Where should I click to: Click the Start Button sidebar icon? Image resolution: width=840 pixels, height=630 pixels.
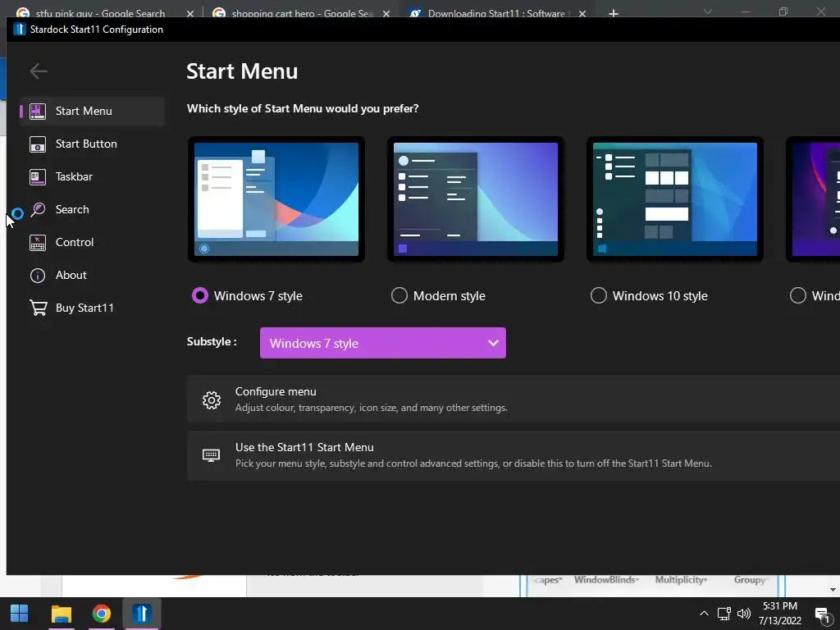pos(38,144)
